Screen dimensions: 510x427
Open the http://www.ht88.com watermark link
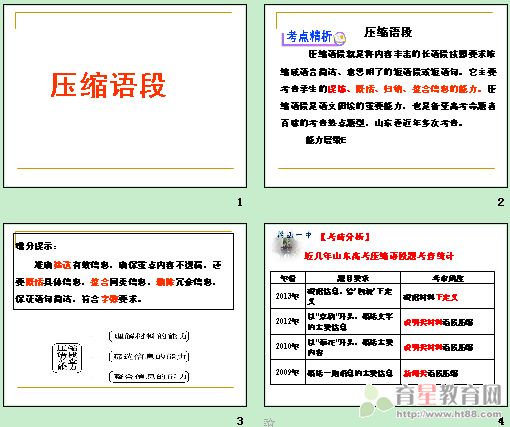coord(448,414)
